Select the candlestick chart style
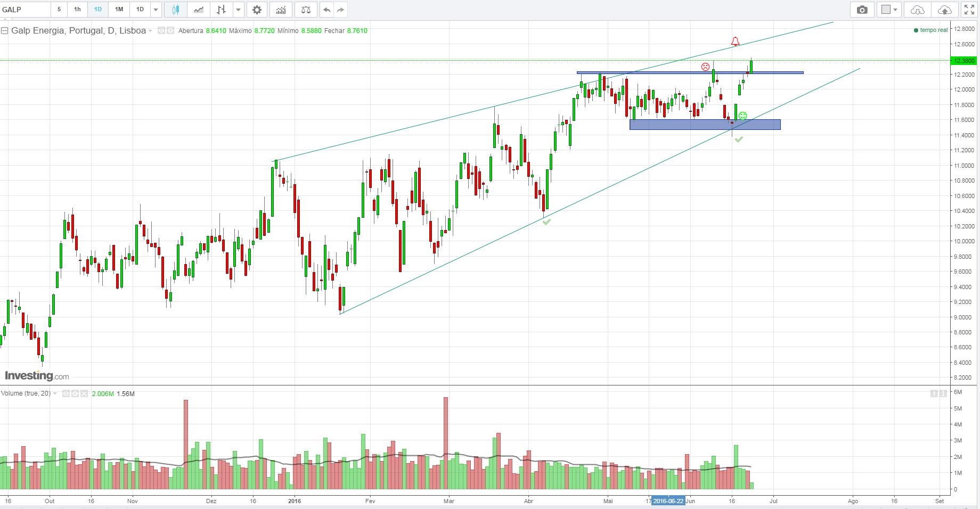980x509 pixels. click(176, 10)
